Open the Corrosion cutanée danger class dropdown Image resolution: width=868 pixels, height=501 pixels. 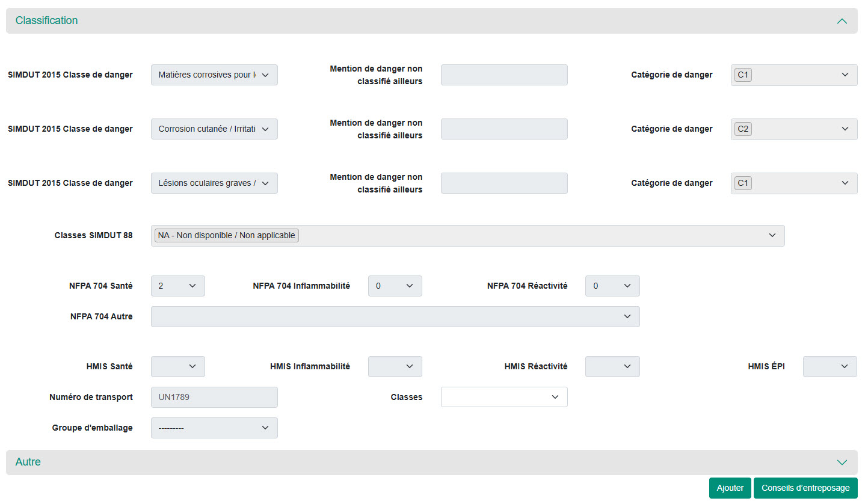coord(214,129)
